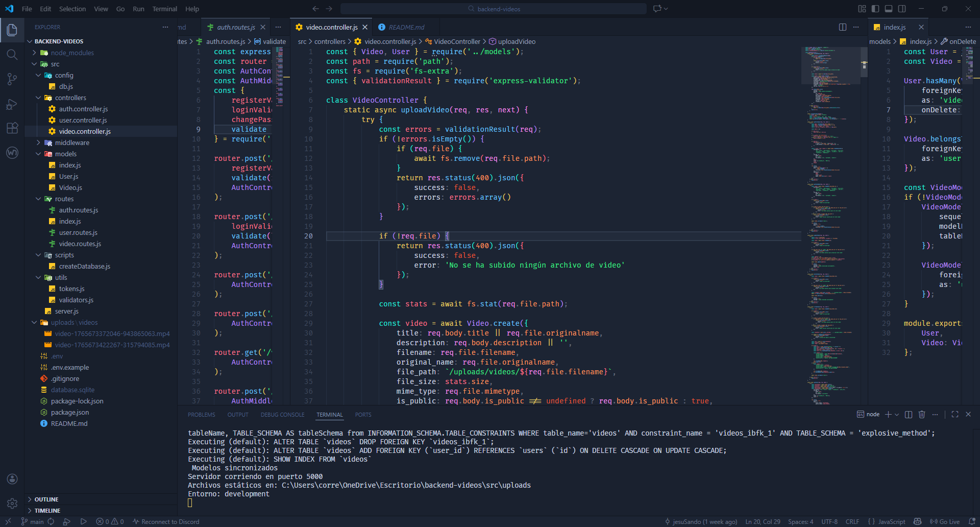Split the editor to the right
This screenshot has width=980, height=527.
pyautogui.click(x=842, y=27)
